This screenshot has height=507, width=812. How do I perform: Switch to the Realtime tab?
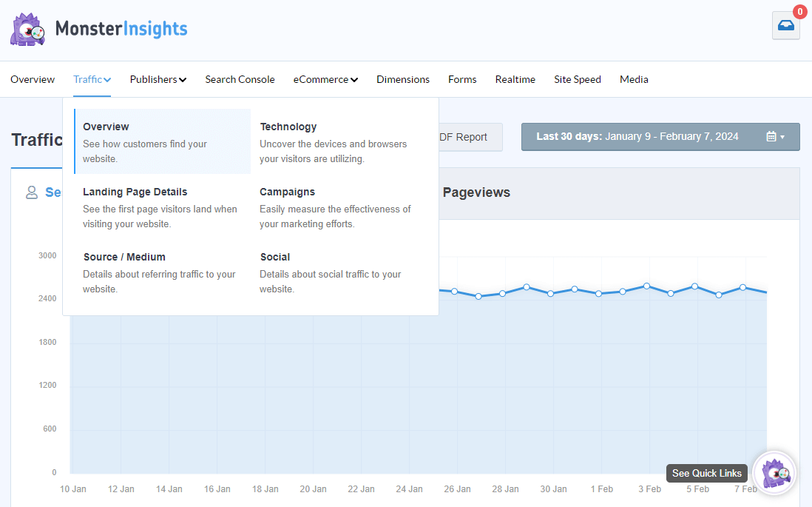(515, 79)
